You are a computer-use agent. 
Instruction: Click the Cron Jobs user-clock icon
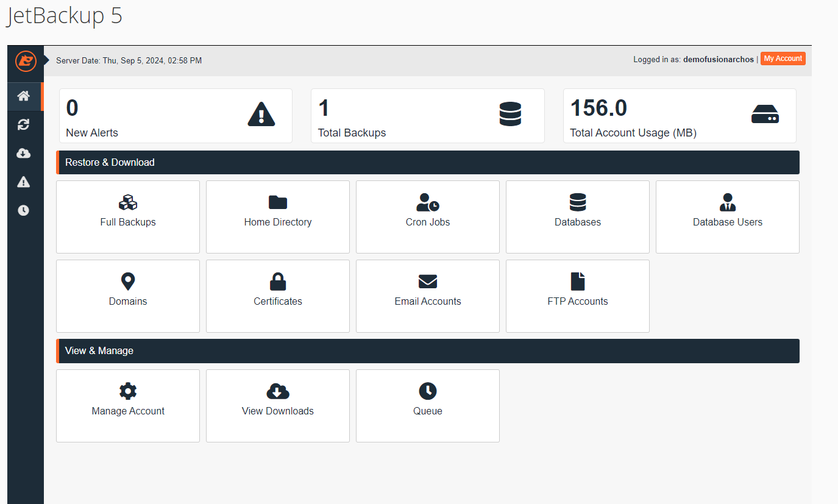coord(428,202)
